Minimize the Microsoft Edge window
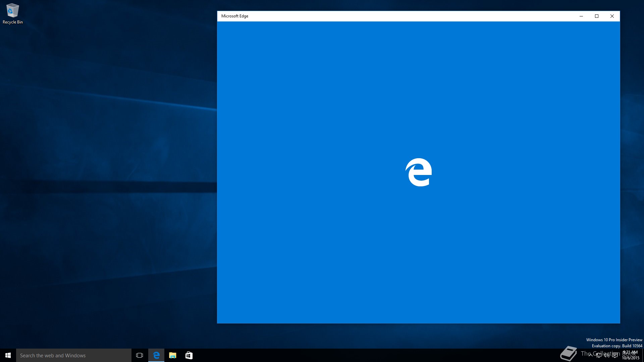This screenshot has width=644, height=362. click(x=581, y=16)
